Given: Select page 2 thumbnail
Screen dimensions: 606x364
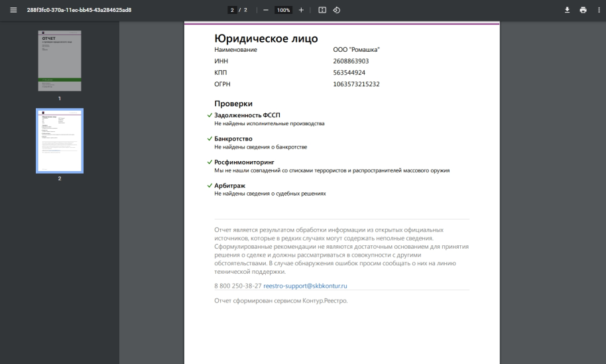Looking at the screenshot, I should tap(60, 141).
